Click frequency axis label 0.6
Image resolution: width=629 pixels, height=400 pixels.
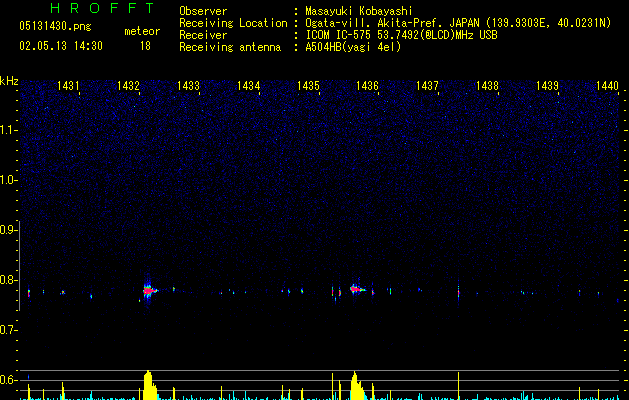coord(8,380)
